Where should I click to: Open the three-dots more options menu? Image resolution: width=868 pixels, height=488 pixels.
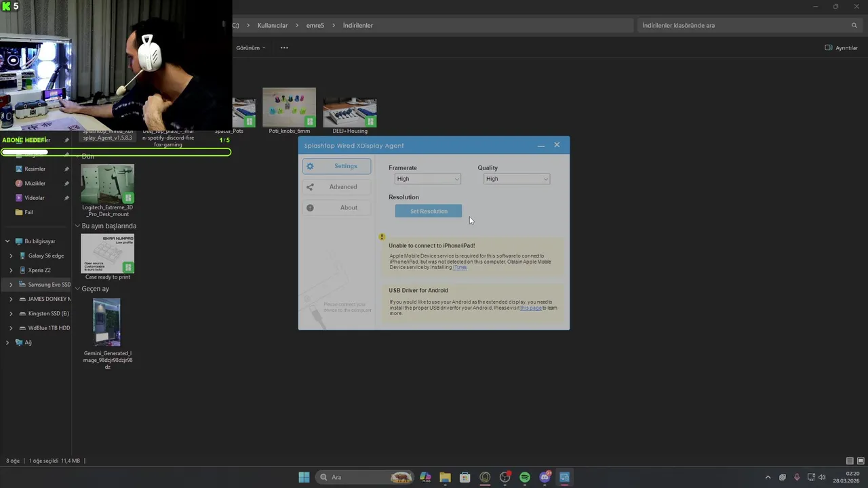pos(284,48)
